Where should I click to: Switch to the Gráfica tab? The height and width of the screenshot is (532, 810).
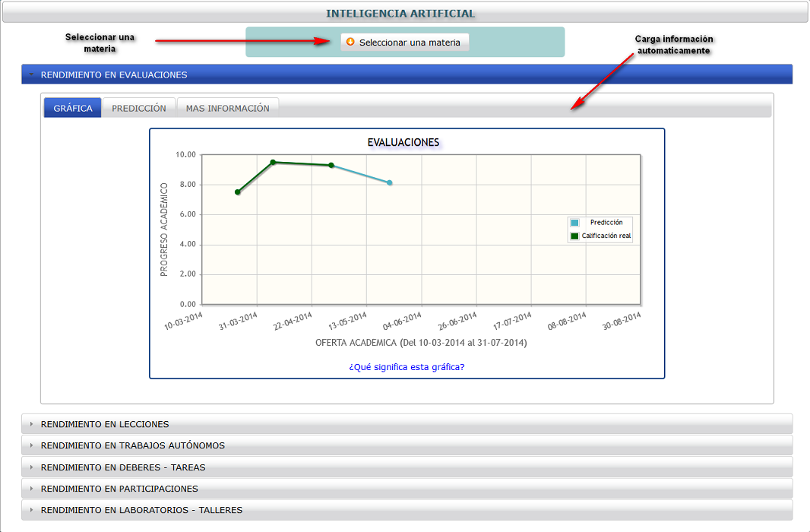click(73, 108)
